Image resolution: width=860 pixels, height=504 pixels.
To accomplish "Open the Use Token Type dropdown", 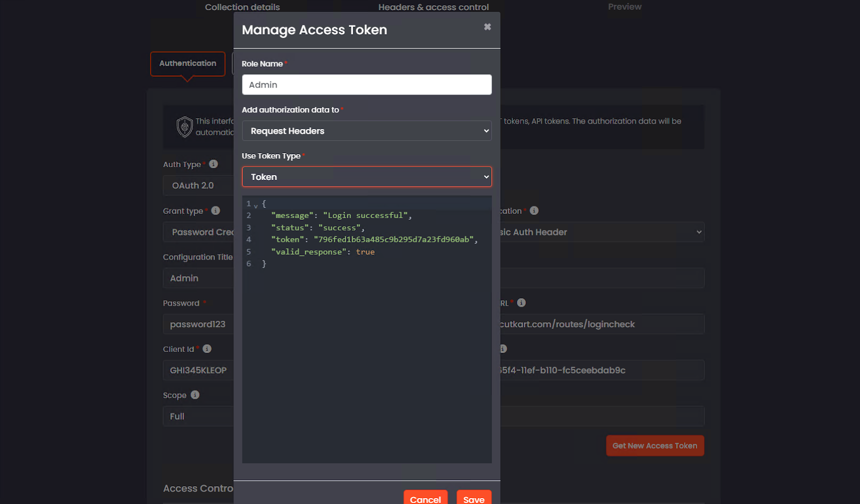I will tap(367, 177).
